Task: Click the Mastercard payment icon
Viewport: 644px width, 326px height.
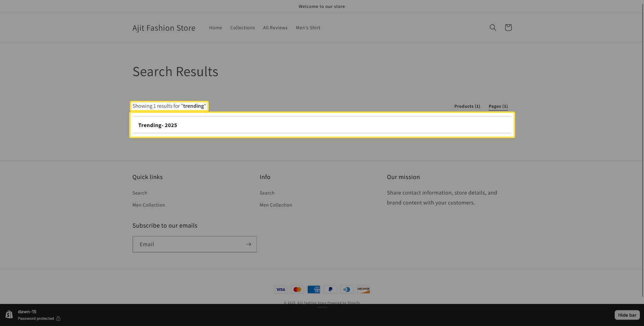Action: (297, 290)
